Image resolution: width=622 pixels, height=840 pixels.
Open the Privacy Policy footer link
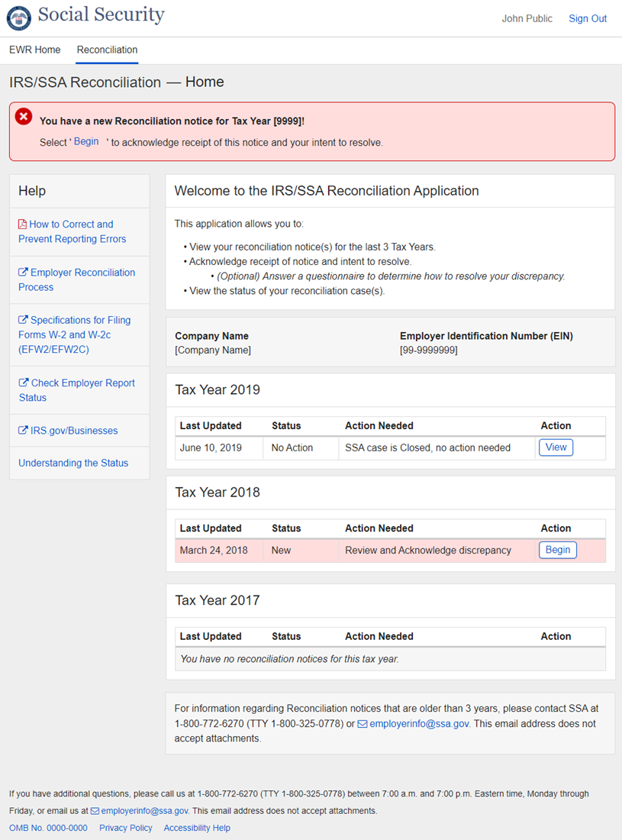126,828
